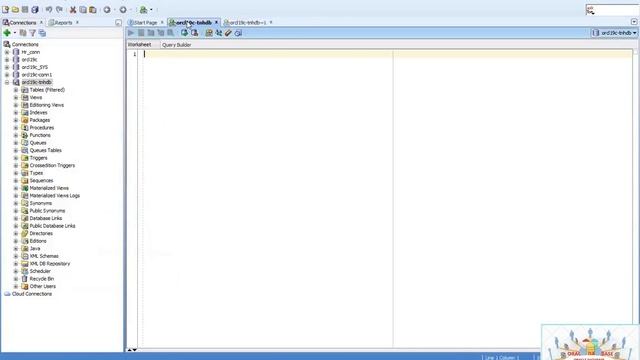
Task: Click the To Upper/Lower case icon
Action: [219, 33]
